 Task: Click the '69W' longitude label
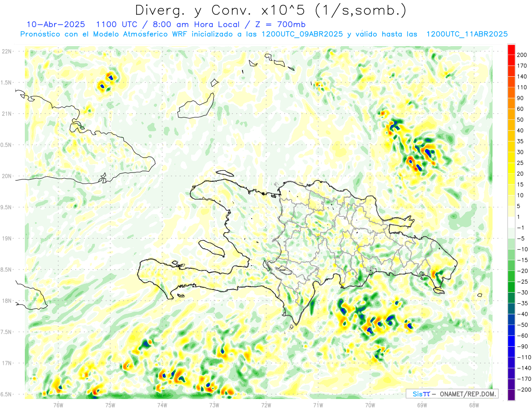422,404
